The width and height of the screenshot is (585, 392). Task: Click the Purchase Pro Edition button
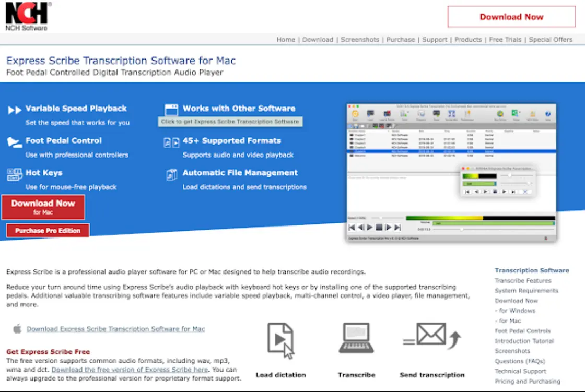pyautogui.click(x=47, y=230)
